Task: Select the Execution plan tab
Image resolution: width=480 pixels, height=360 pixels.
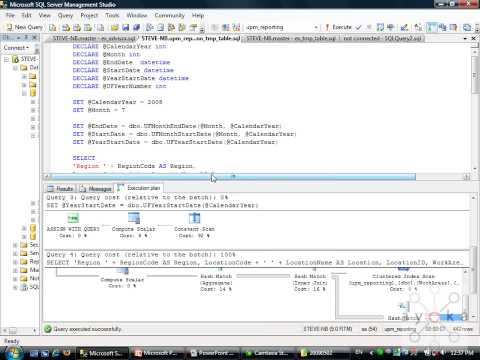Action: pyautogui.click(x=139, y=188)
